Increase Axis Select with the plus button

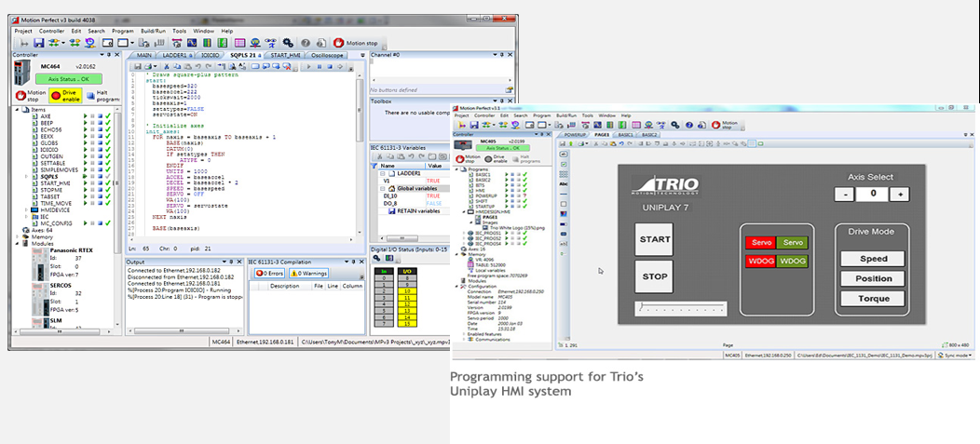click(900, 195)
